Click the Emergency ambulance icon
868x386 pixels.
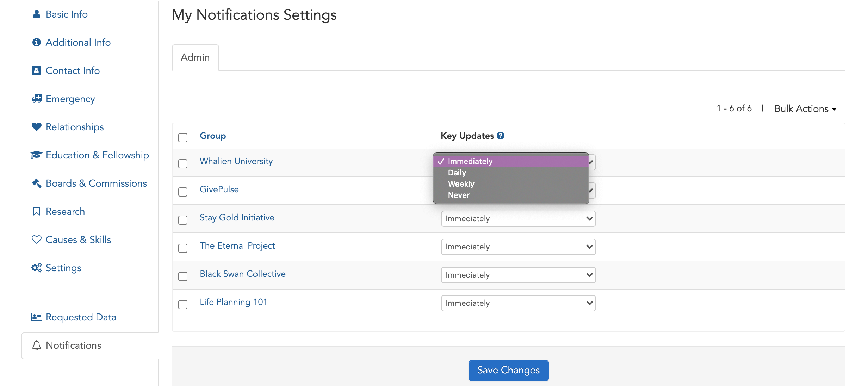tap(37, 99)
